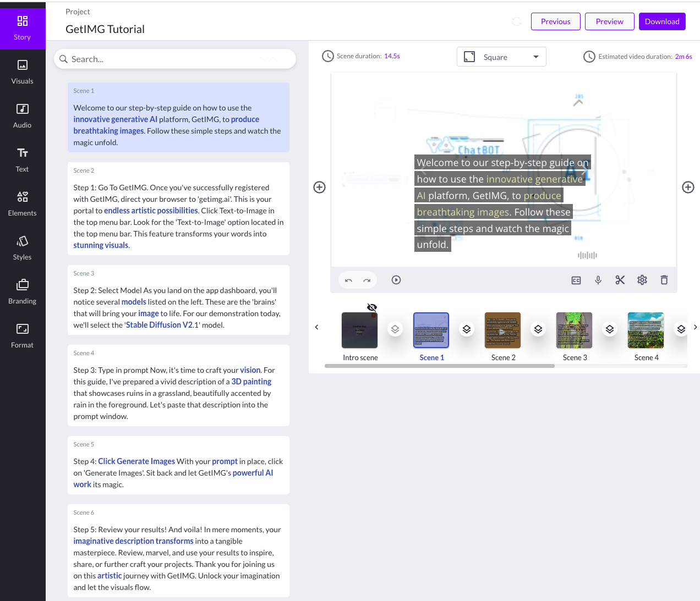This screenshot has height=601, width=700.
Task: Click the GetIMG Tutorial project title
Action: (x=105, y=29)
